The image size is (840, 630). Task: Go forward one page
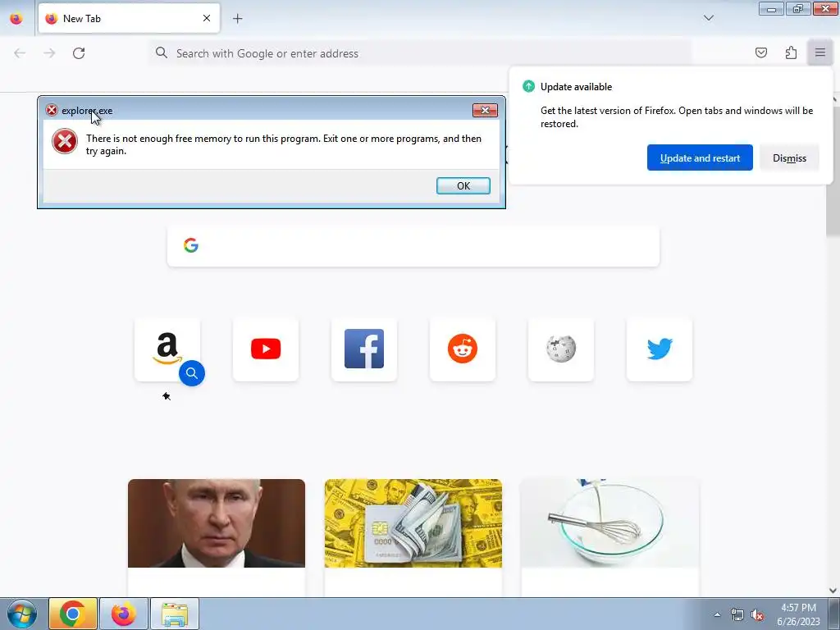pos(49,53)
